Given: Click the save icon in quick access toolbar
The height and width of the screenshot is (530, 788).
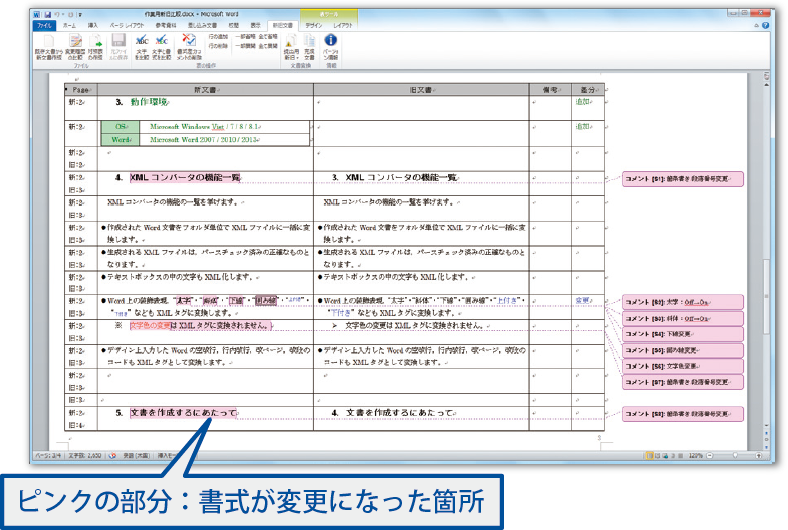Looking at the screenshot, I should 46,16.
